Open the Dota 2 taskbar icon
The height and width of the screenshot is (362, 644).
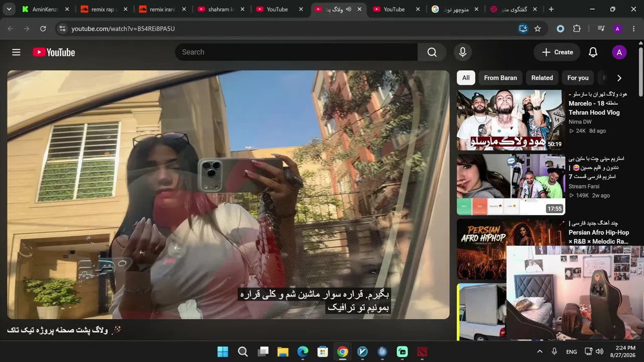click(x=422, y=352)
